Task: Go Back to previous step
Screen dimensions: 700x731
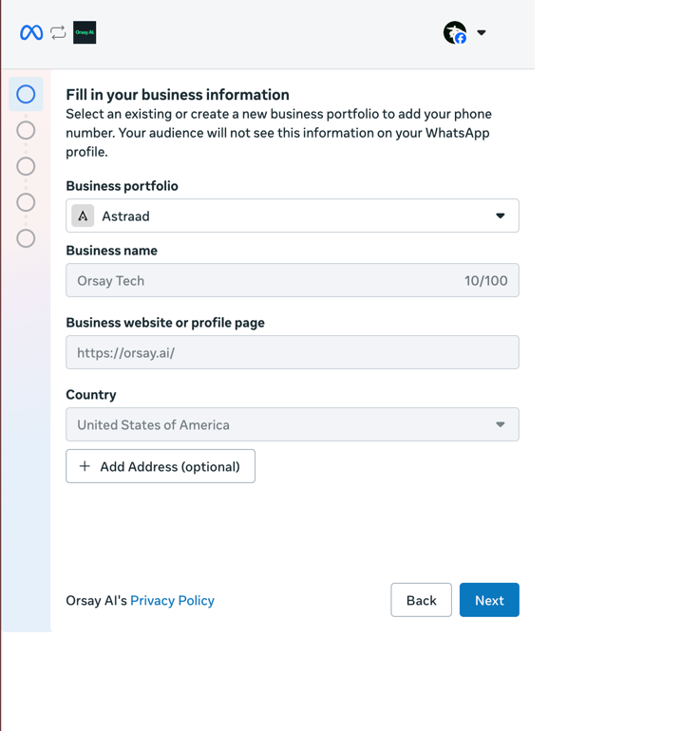Action: pos(421,600)
